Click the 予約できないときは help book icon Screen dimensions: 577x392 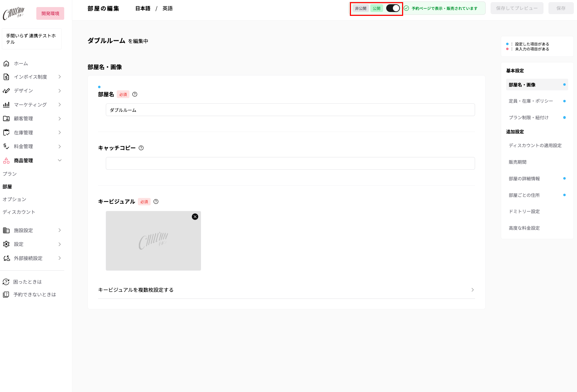[6, 295]
